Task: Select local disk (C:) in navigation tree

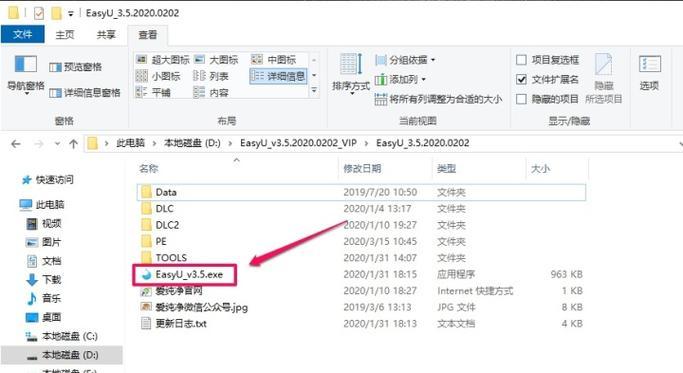Action: [x=62, y=336]
